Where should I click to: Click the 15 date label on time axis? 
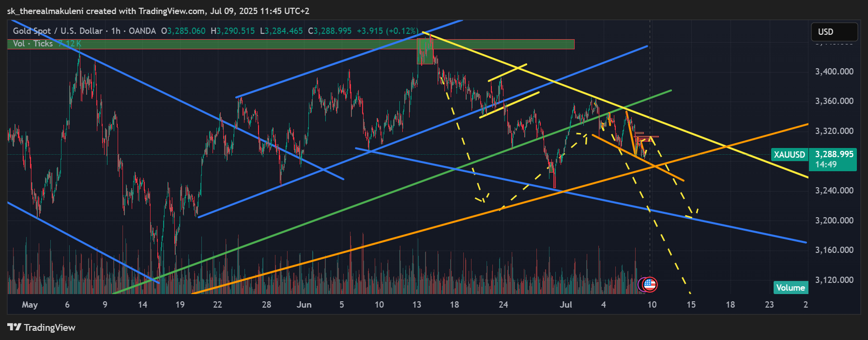pos(691,305)
